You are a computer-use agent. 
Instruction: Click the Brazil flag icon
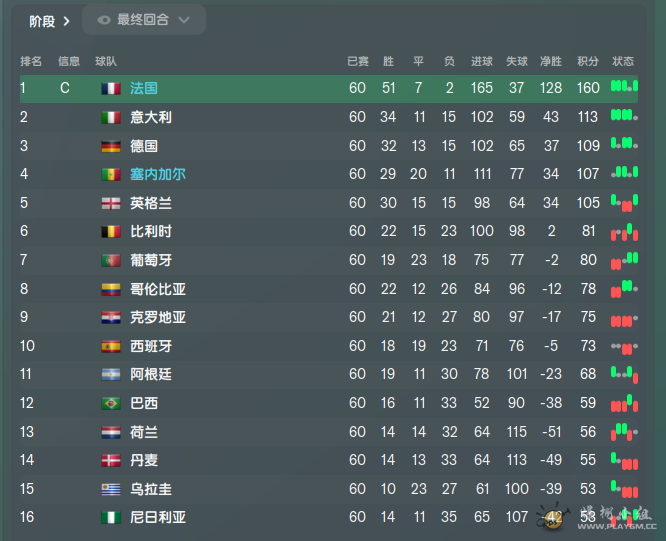pyautogui.click(x=111, y=403)
